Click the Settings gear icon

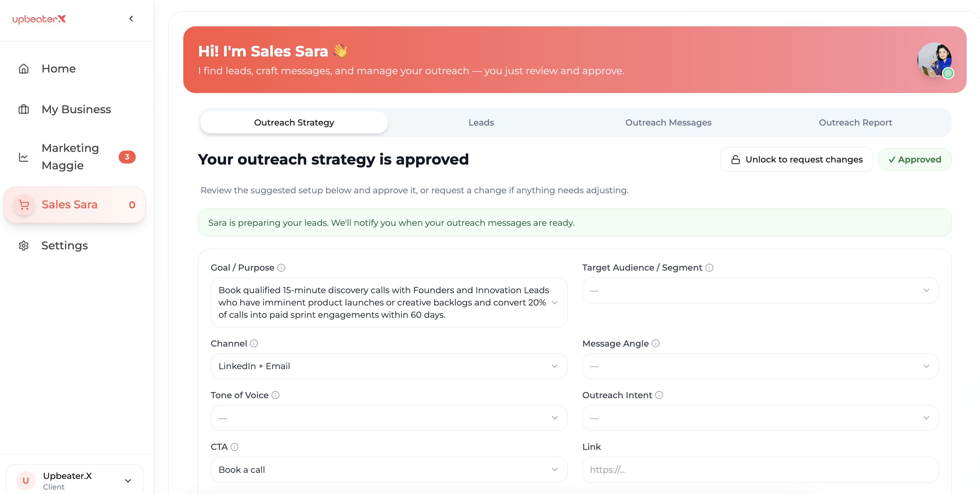pyautogui.click(x=24, y=246)
